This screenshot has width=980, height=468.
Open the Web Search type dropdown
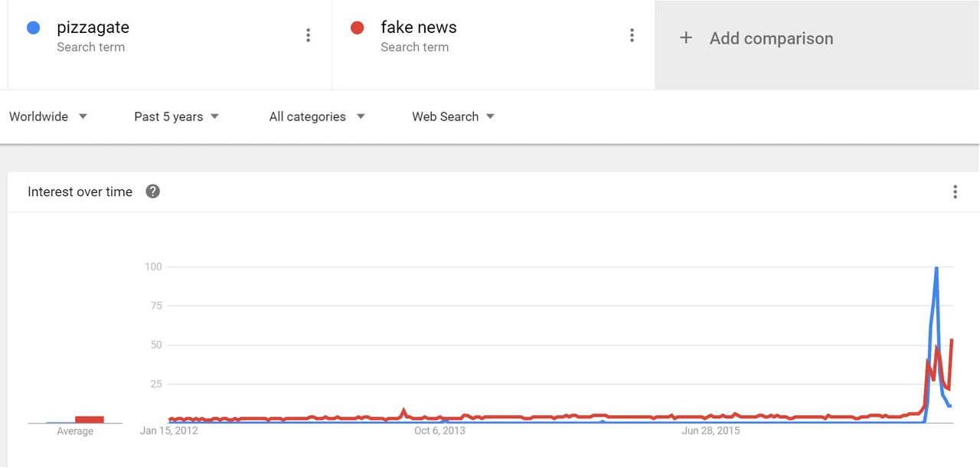pyautogui.click(x=453, y=116)
